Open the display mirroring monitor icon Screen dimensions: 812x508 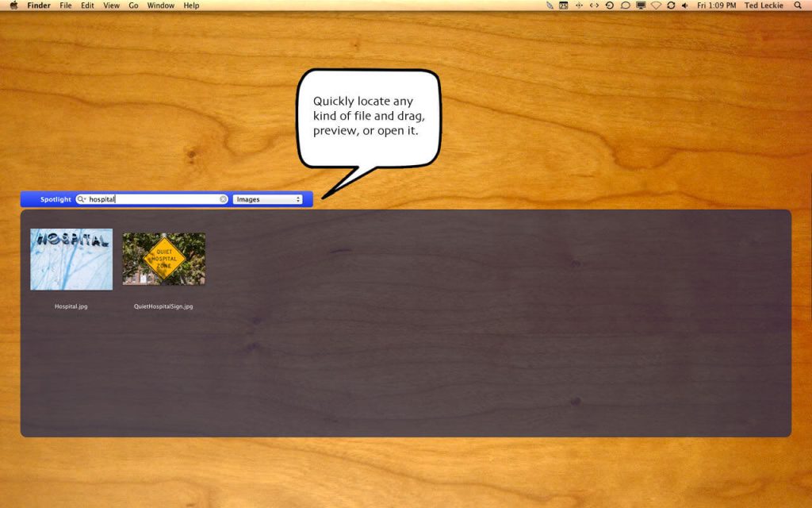tap(641, 6)
